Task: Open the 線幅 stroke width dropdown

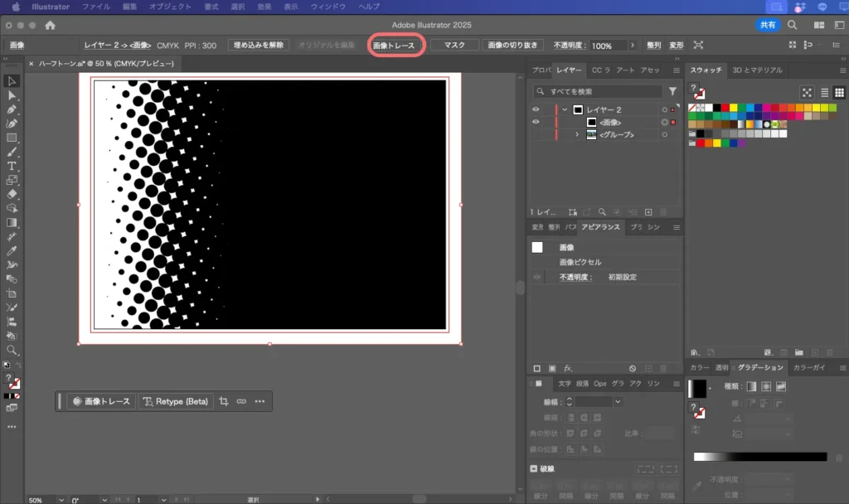Action: (618, 401)
